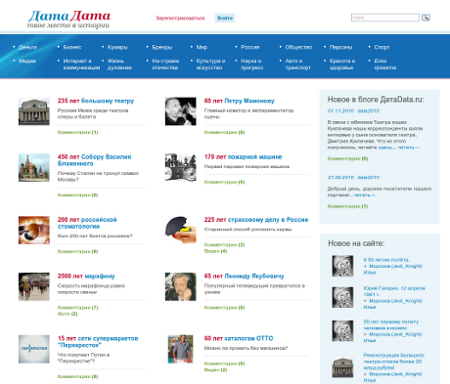Click the Леониду Якубовичу photo thumbnail
450x384 pixels.
[181, 287]
